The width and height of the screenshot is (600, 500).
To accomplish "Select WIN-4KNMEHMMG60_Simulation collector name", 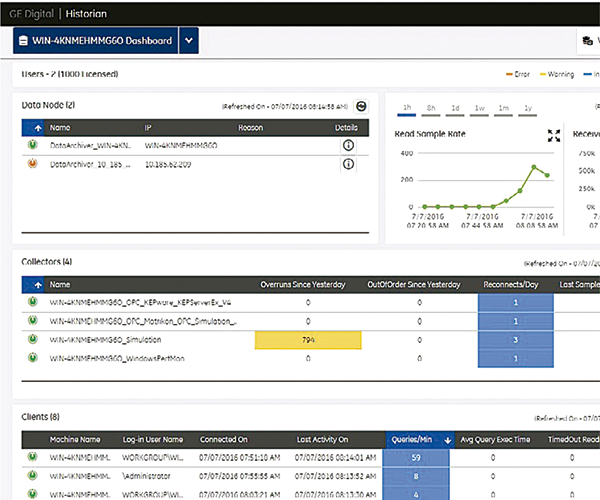I will point(105,340).
